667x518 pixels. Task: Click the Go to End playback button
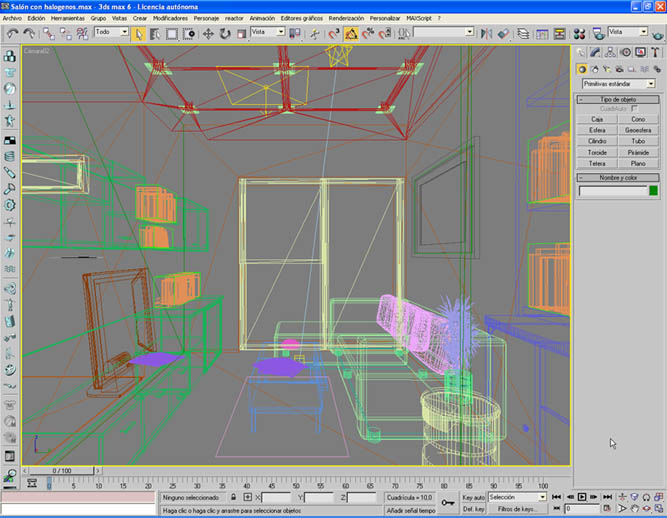[607, 497]
